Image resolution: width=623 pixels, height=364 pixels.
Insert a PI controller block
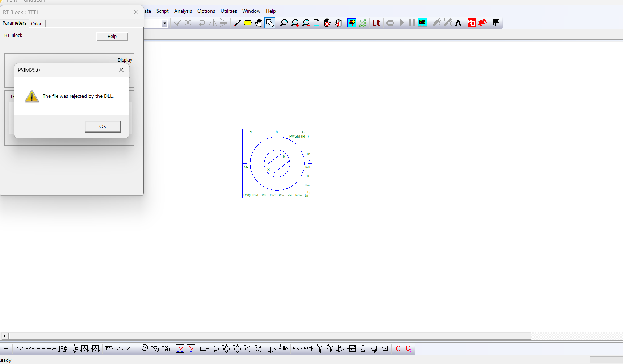coord(308,349)
